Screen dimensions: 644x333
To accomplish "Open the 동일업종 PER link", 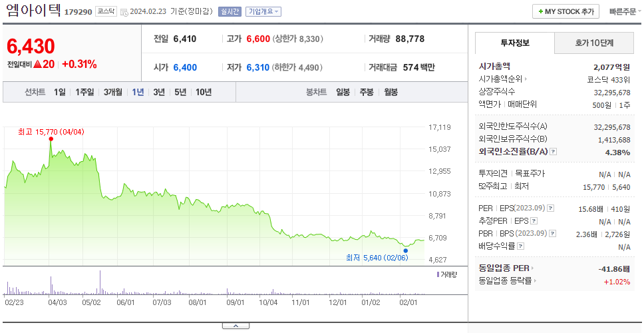I will 506,268.
